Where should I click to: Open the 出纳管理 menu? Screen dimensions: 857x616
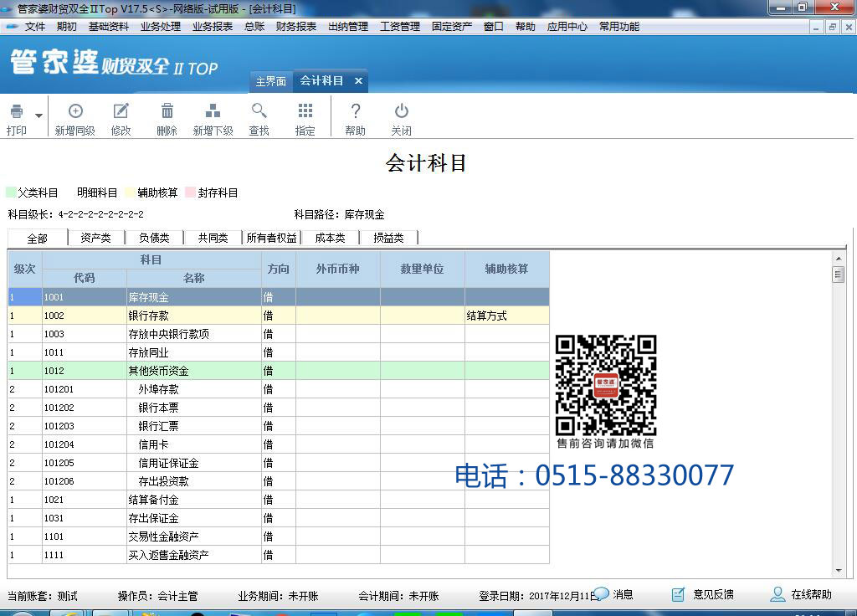pos(348,26)
